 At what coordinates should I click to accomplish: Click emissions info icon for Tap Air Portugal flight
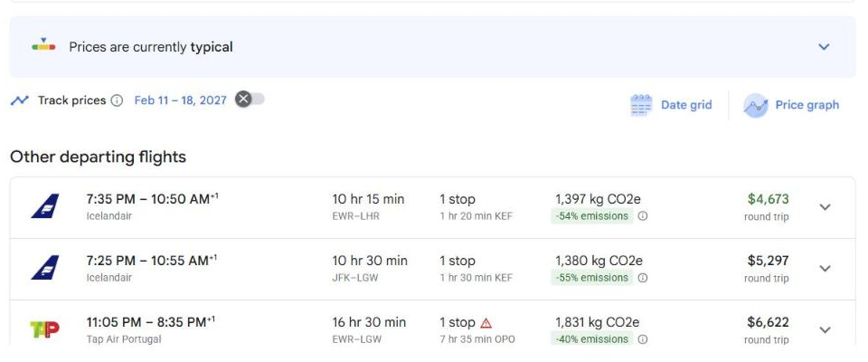643,339
